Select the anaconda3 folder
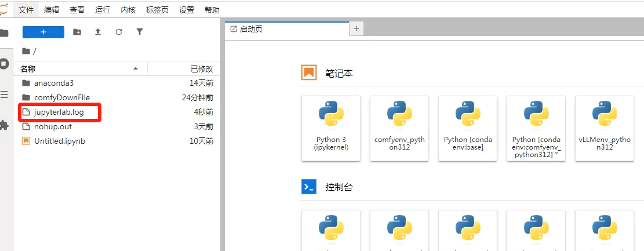Screen dimensions: 644x251 click(x=118, y=83)
